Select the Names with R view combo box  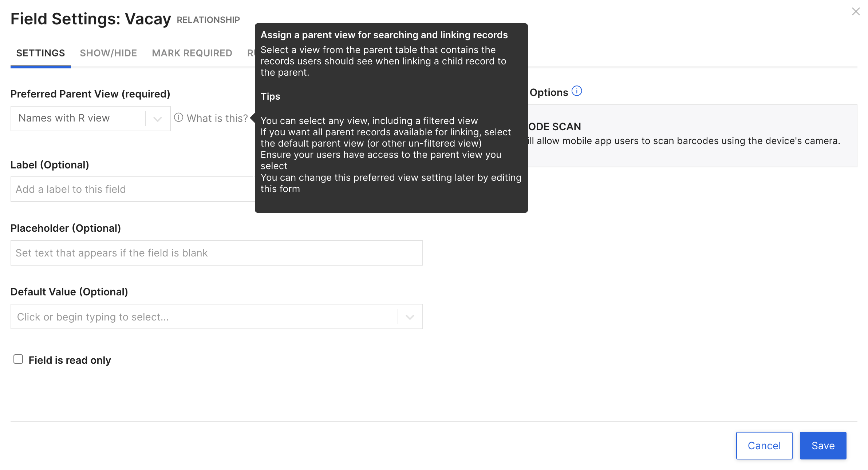pos(91,119)
